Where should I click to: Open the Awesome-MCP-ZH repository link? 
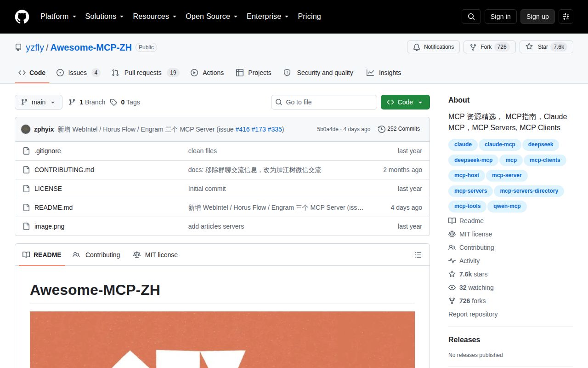point(91,47)
